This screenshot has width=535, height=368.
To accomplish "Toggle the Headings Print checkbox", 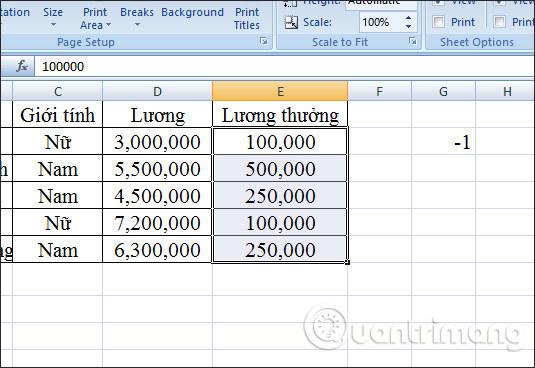I will click(x=500, y=22).
